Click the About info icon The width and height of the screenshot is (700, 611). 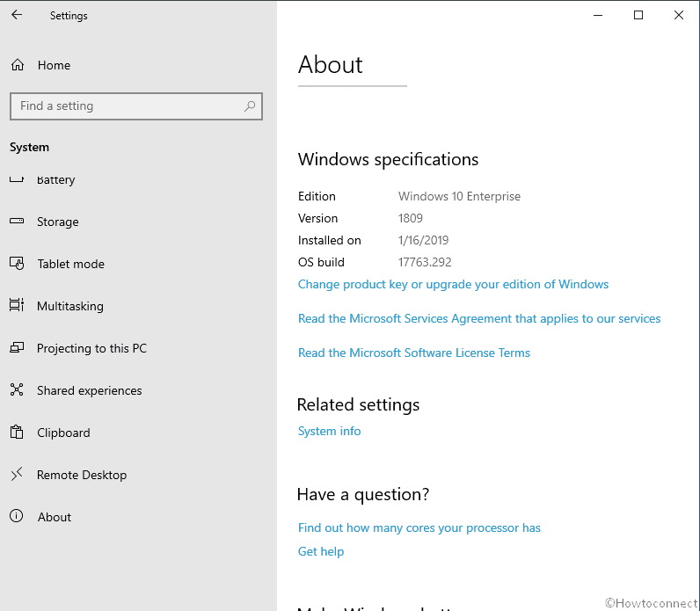[17, 516]
